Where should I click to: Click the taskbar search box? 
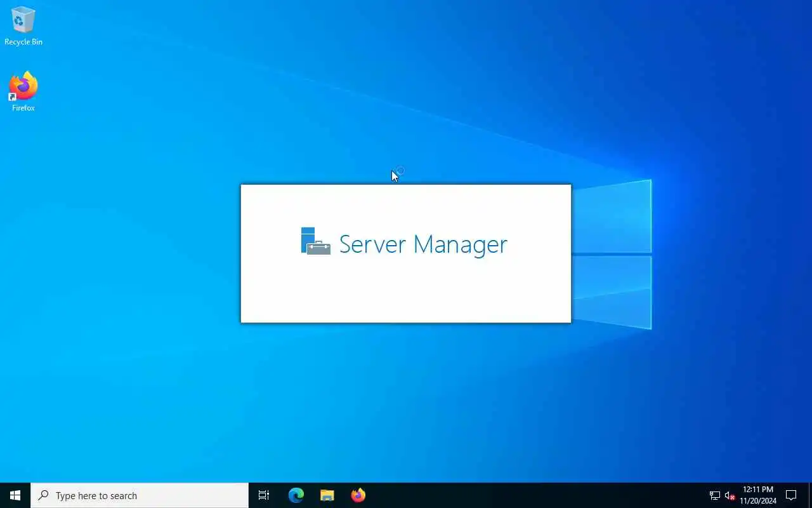[x=140, y=495]
